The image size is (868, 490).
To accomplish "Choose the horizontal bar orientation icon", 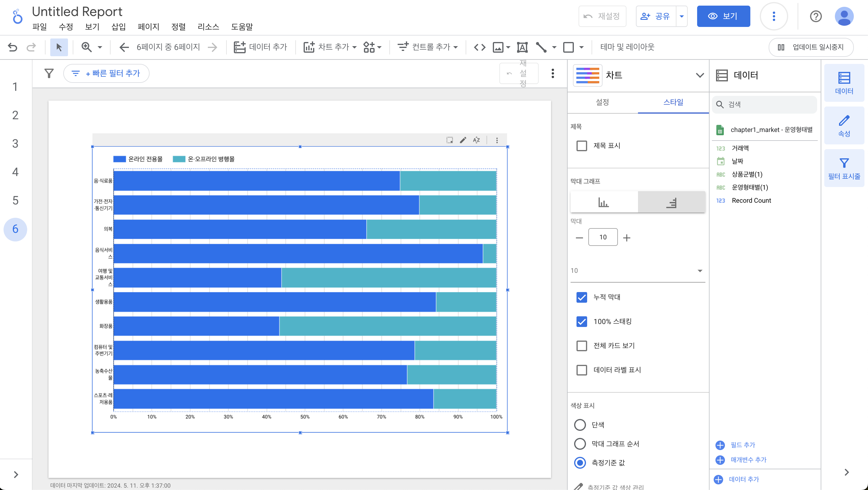I will tap(671, 202).
